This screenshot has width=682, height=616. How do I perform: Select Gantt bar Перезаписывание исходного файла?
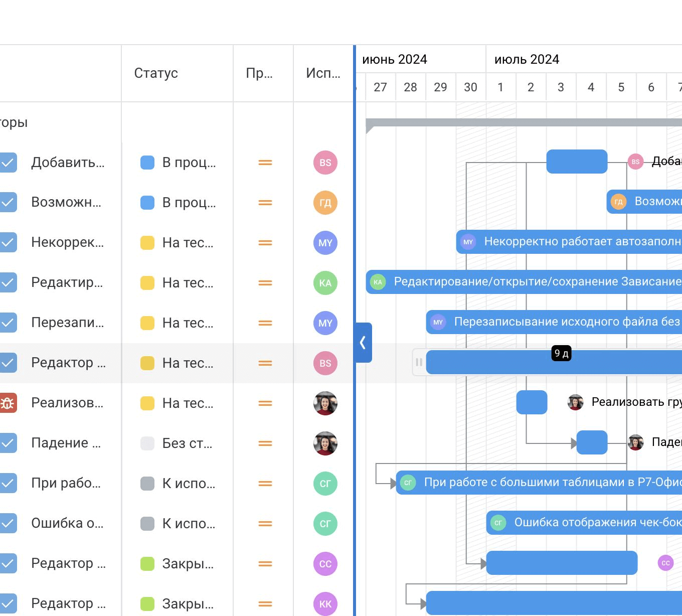coord(554,322)
